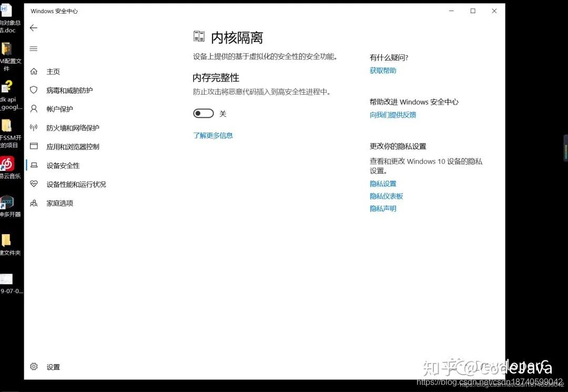
Task: Open 帐户保护 from the sidebar
Action: click(x=34, y=109)
